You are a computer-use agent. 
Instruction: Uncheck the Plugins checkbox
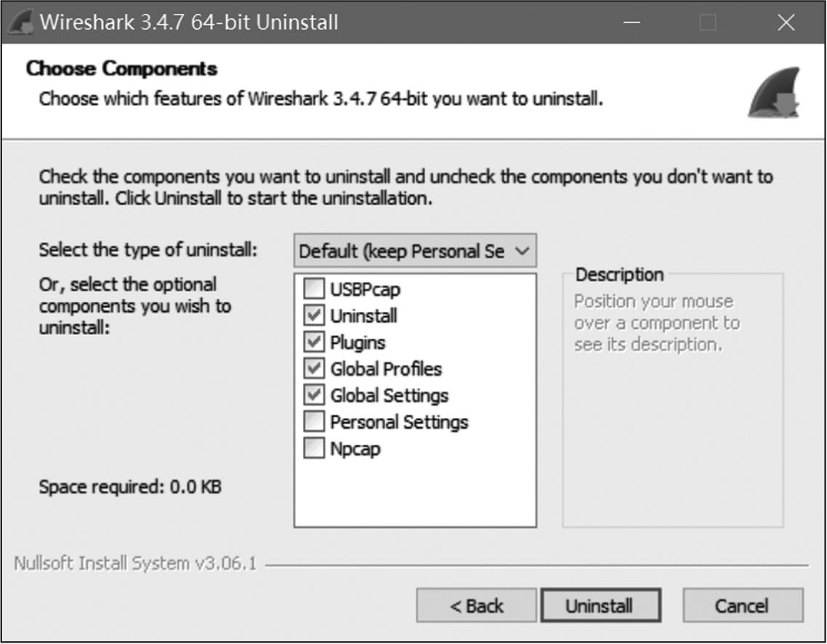314,342
